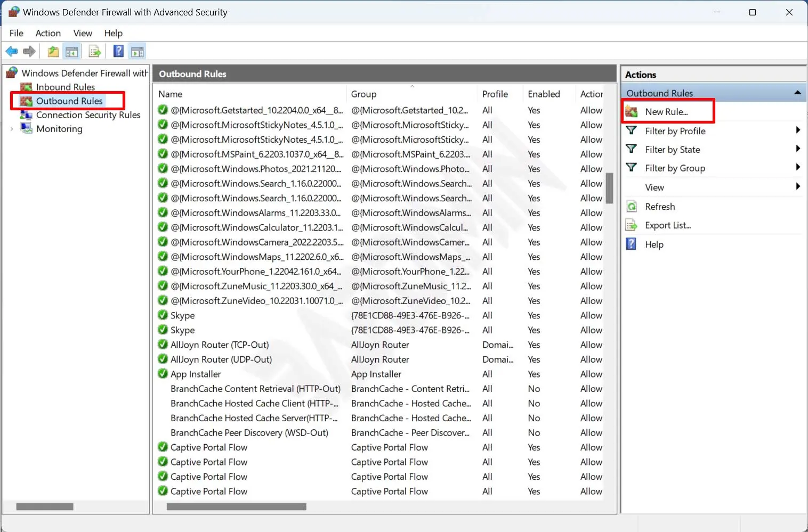Open the Filter by Profile submenu arrow
This screenshot has height=532, width=808.
tap(797, 130)
